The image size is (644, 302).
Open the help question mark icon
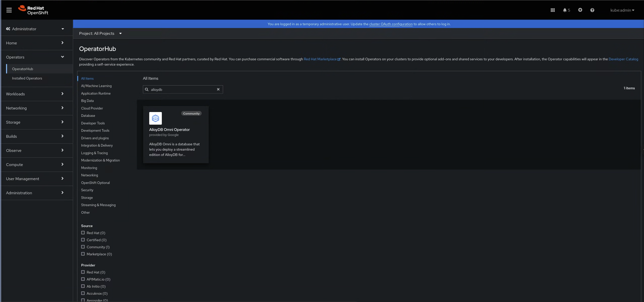592,10
